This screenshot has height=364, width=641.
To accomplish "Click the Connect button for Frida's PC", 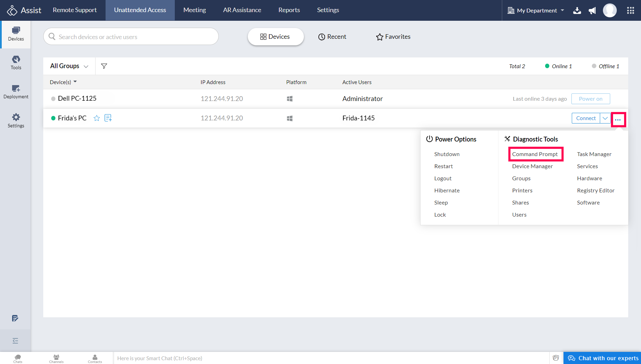I will (586, 118).
